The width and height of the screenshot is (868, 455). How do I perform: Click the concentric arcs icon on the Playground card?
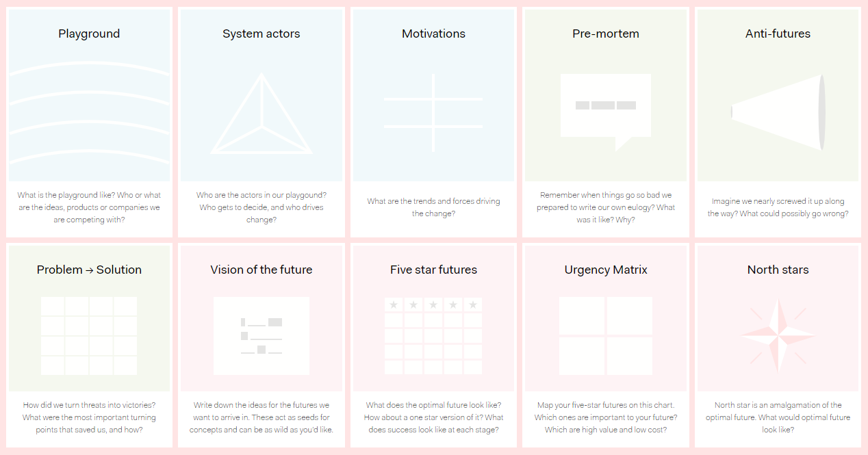coord(89,113)
